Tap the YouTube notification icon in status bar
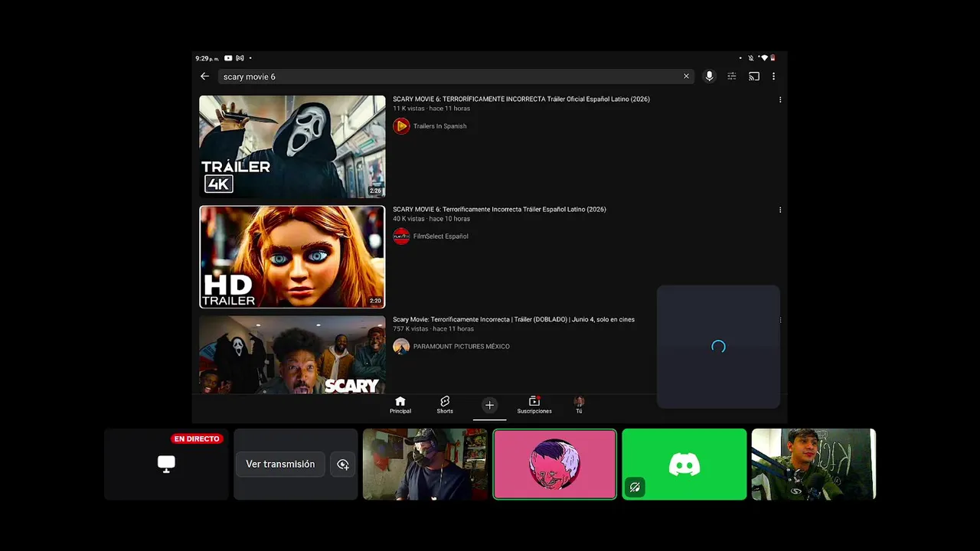 [228, 58]
